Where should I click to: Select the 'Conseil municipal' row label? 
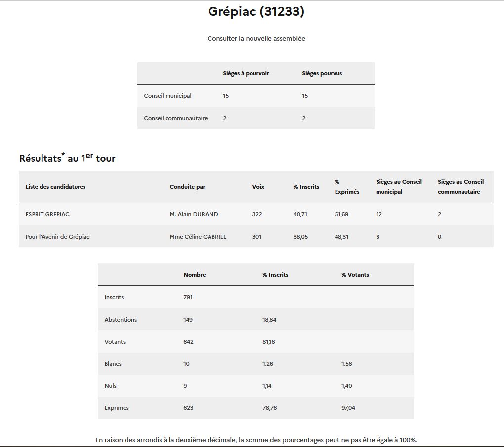(168, 96)
